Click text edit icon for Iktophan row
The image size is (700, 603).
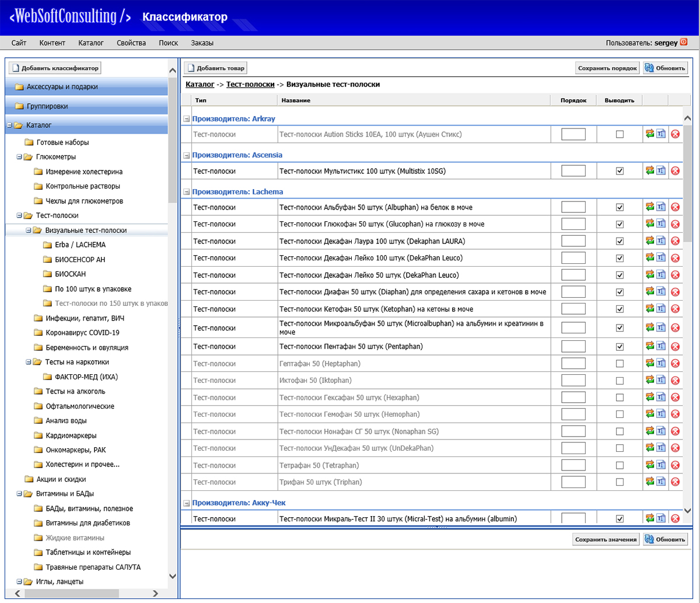(661, 380)
